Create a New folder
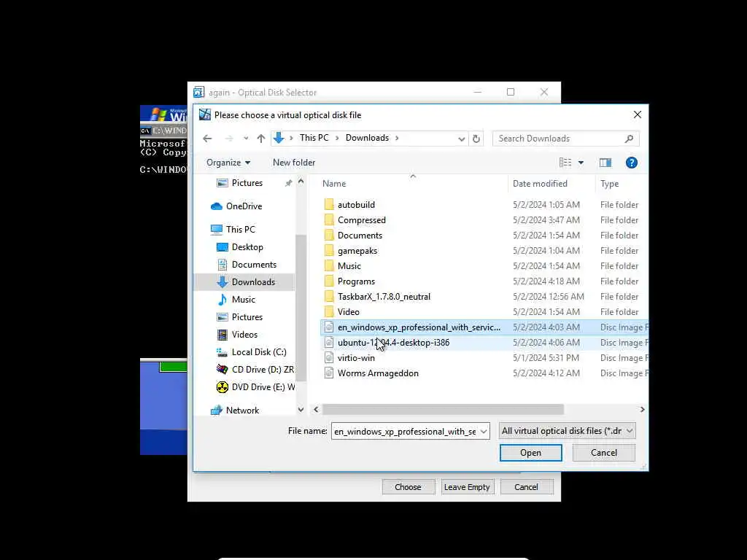 click(x=294, y=163)
